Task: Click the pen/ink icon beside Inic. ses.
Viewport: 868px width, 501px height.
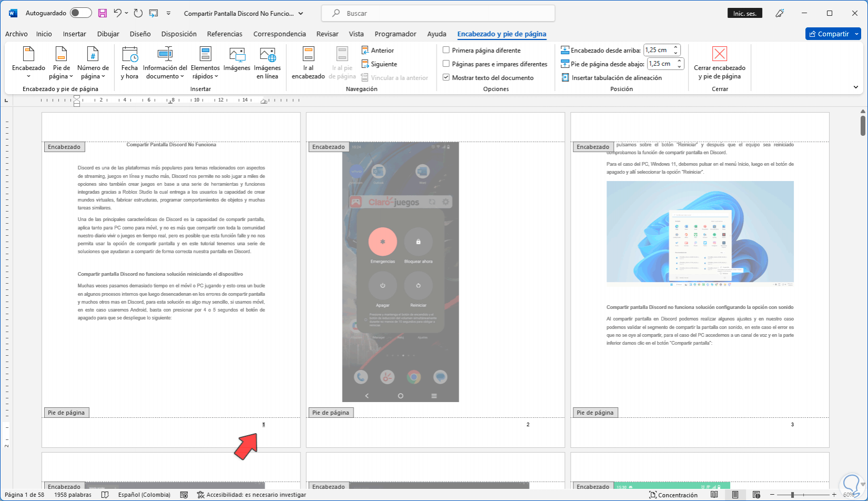Action: pyautogui.click(x=780, y=13)
